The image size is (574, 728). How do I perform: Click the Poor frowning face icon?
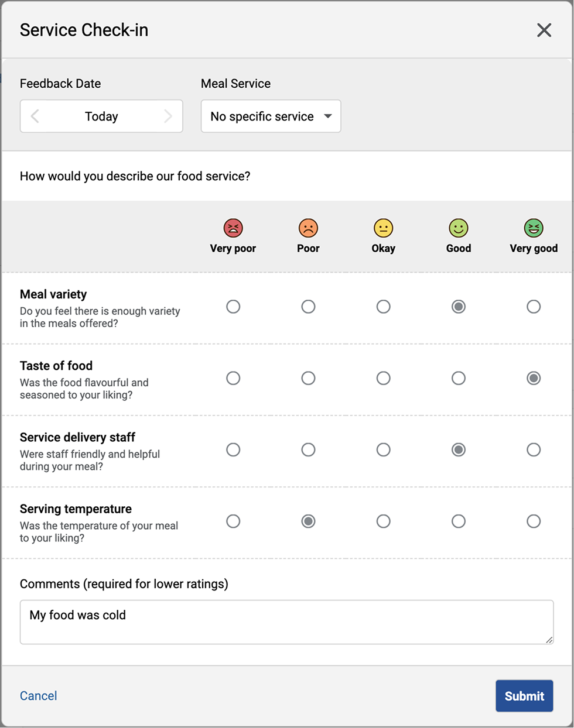308,228
